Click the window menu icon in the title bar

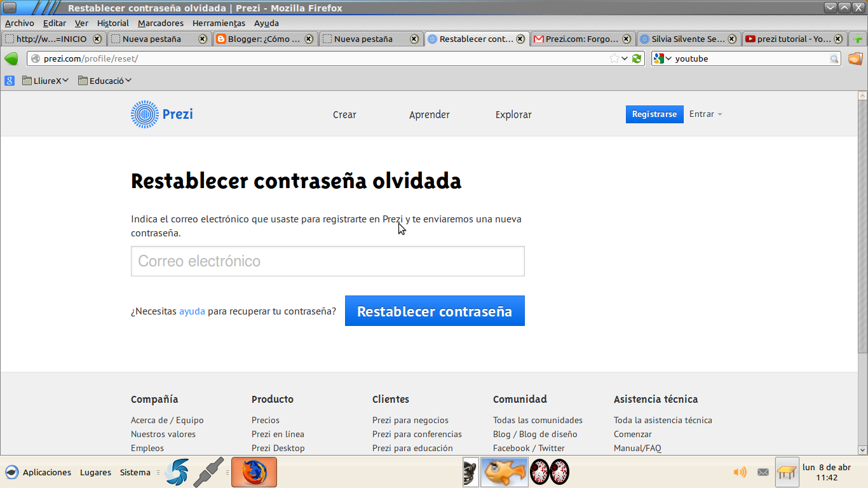tap(10, 8)
